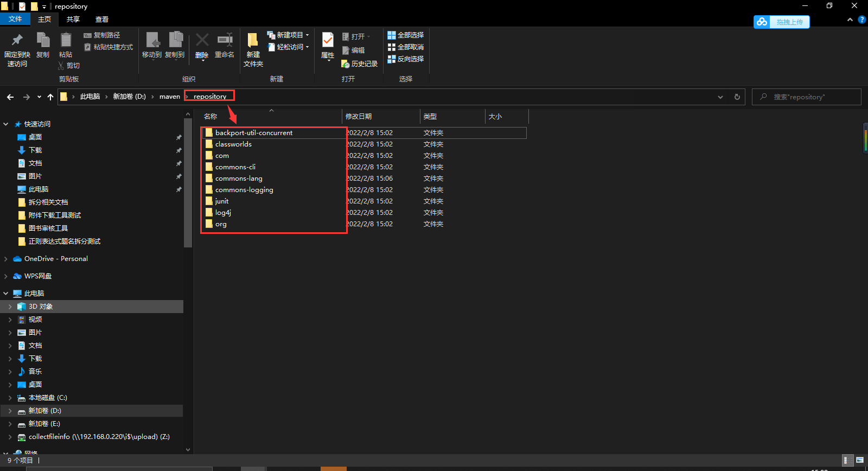Select 本地磁盘 (C:) in the navigation pane
The height and width of the screenshot is (471, 868).
(x=48, y=398)
